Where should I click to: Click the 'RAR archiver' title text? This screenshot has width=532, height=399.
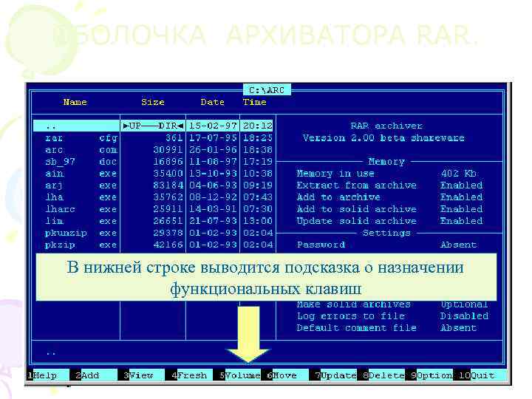[386, 126]
